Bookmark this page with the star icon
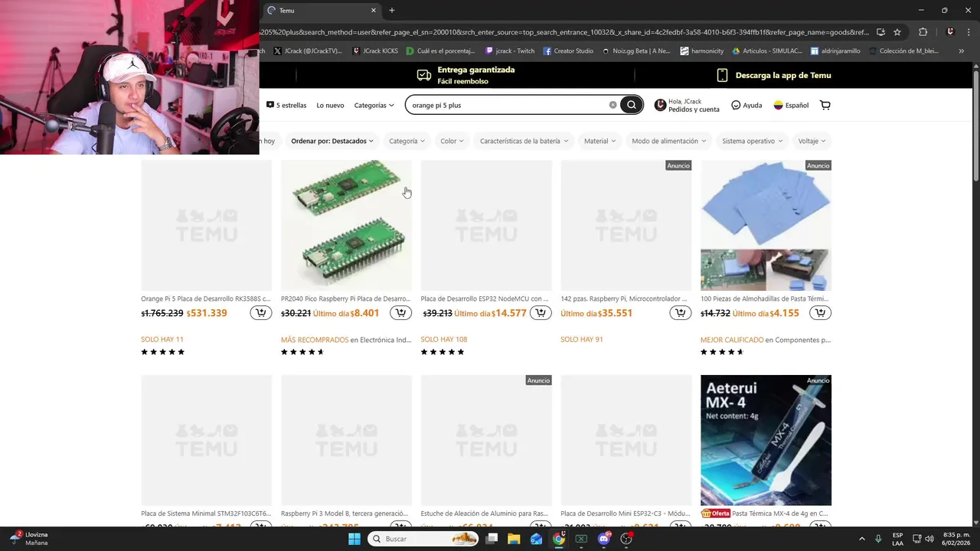 897,32
